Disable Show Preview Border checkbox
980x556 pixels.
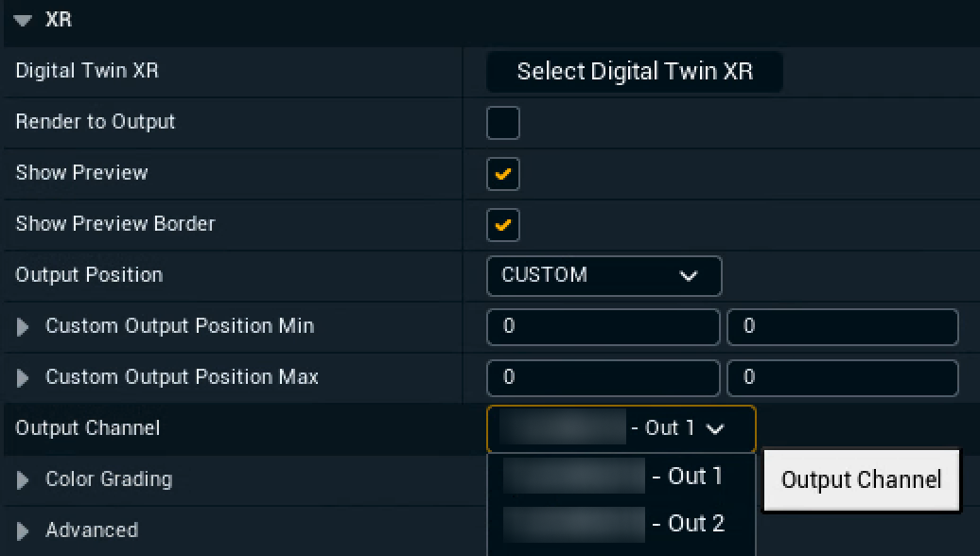coord(502,225)
